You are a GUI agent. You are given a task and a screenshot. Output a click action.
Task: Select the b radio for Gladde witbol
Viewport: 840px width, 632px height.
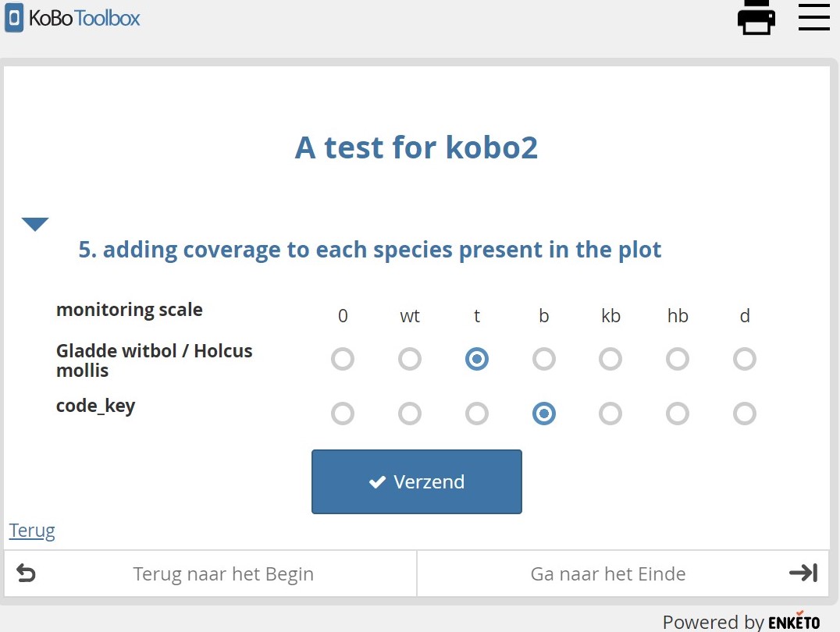point(543,359)
